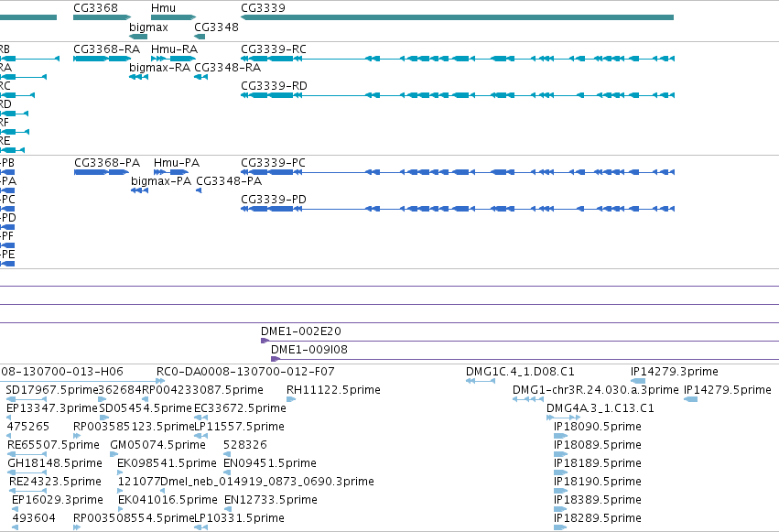The image size is (779, 532).
Task: Select the Hmu-PA protein feature
Action: (x=171, y=172)
